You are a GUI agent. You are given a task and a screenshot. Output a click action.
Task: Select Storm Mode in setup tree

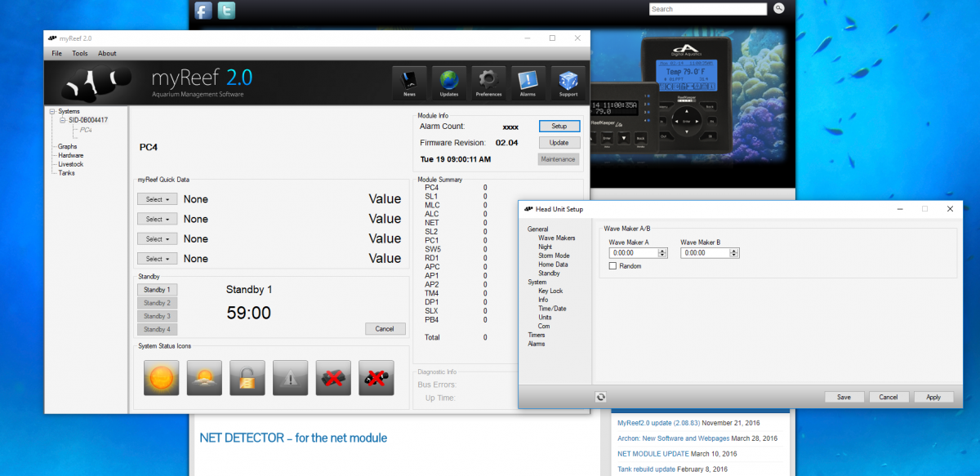[554, 256]
